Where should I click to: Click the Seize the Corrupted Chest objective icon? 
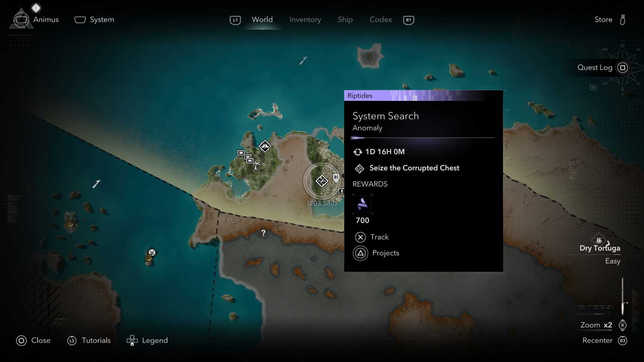[359, 168]
